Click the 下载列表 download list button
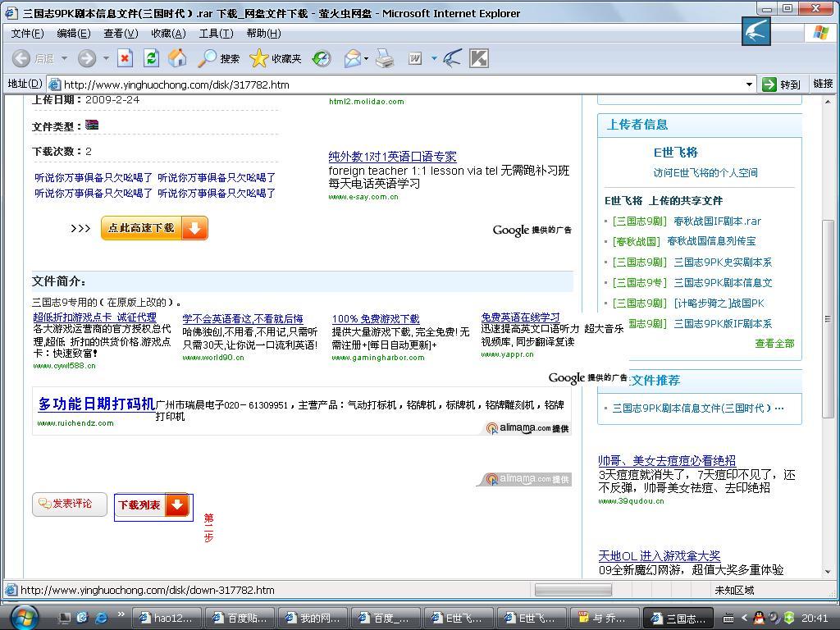The image size is (840, 630). tap(153, 505)
